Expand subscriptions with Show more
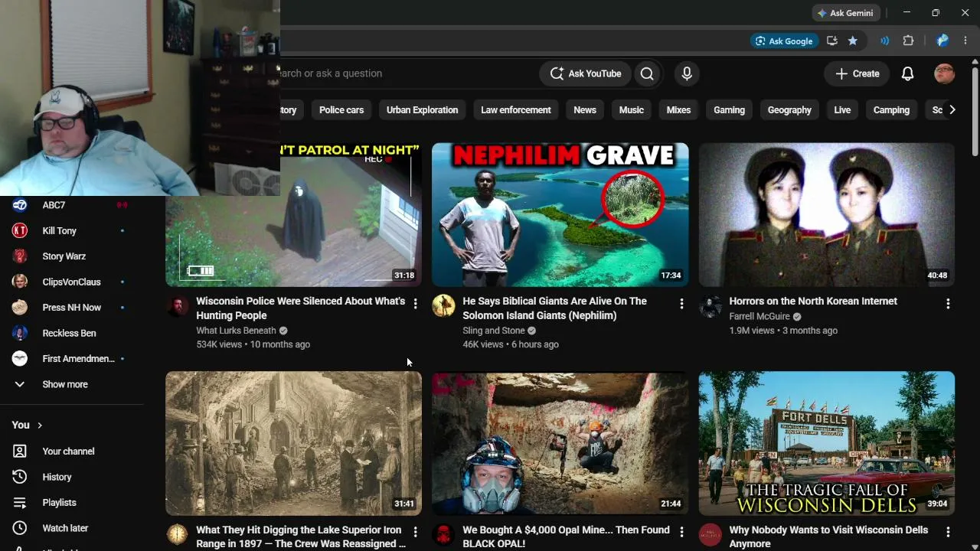Image resolution: width=980 pixels, height=551 pixels. point(70,384)
